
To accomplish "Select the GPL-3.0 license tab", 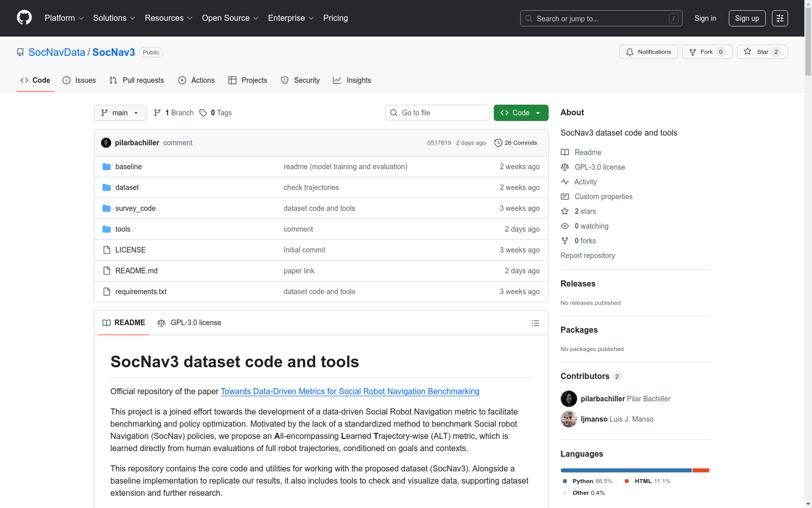I will 189,323.
